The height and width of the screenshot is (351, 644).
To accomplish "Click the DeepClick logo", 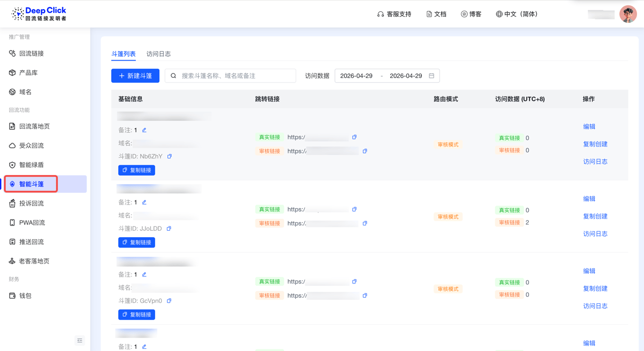I will point(39,14).
